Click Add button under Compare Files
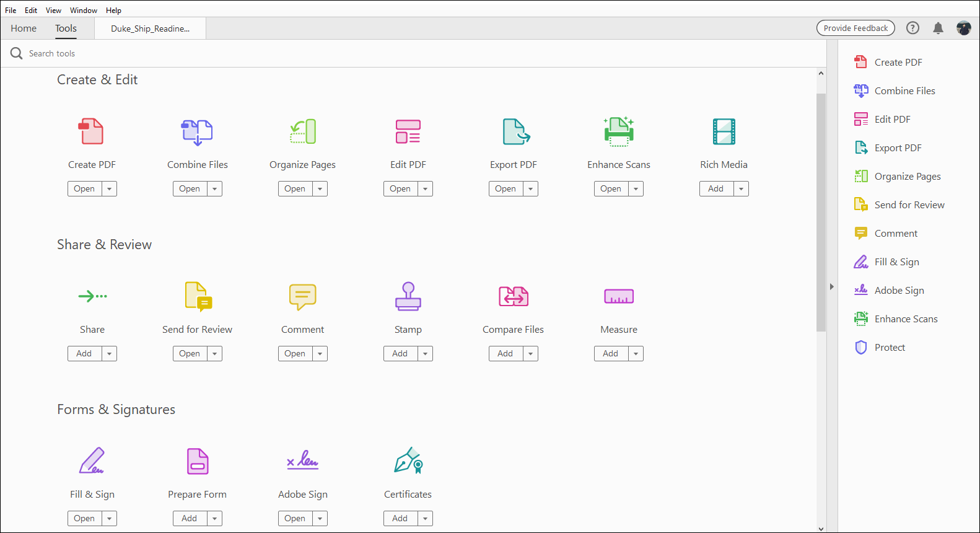The height and width of the screenshot is (533, 980). 505,354
